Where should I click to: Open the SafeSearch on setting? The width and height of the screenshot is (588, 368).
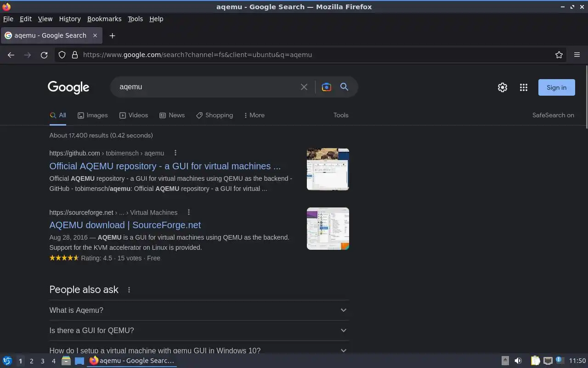pyautogui.click(x=553, y=115)
